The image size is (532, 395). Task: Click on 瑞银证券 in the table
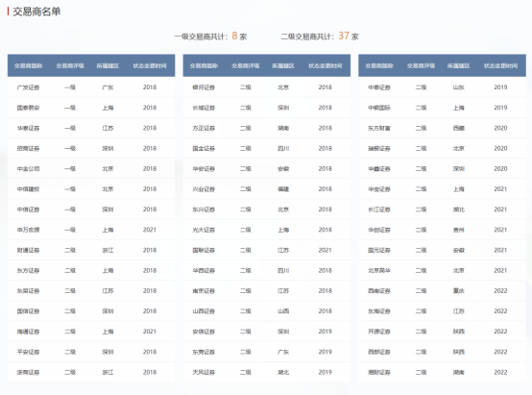[x=379, y=148]
